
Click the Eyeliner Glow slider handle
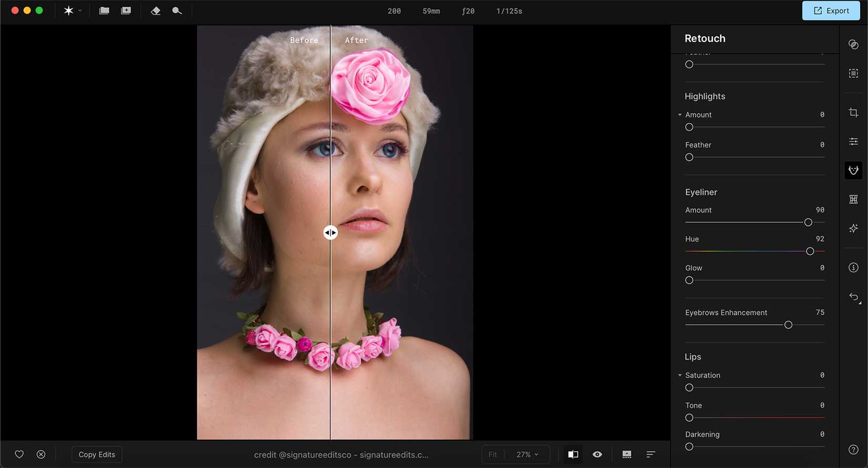pyautogui.click(x=689, y=281)
